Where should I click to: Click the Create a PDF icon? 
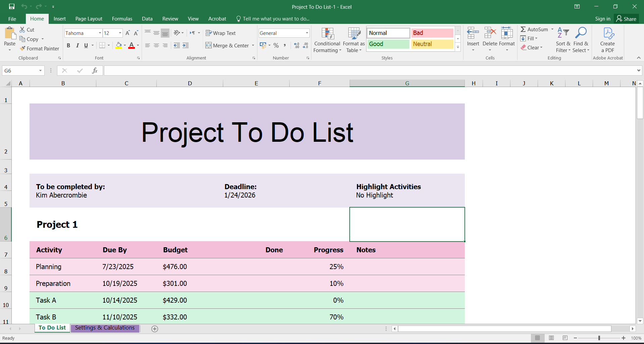coord(607,34)
